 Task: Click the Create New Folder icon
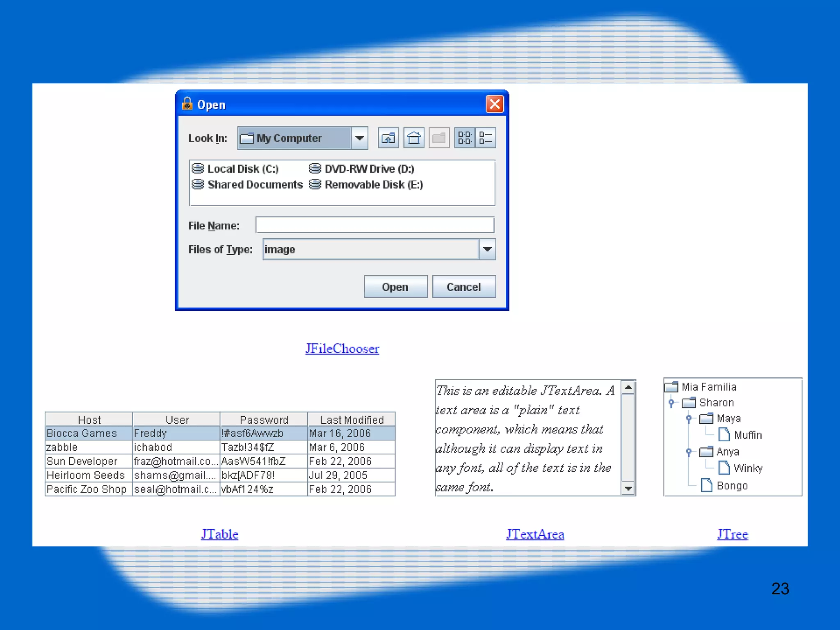point(439,138)
